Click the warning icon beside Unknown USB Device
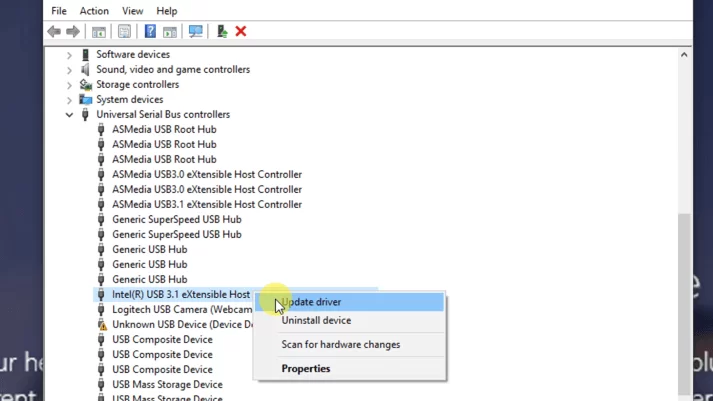The width and height of the screenshot is (713, 401). point(102,325)
